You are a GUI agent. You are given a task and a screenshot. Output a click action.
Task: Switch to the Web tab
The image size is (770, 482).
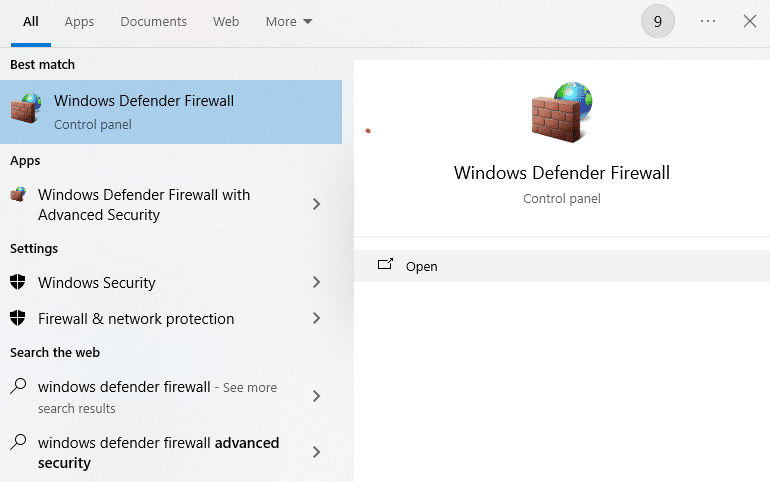[x=226, y=22]
